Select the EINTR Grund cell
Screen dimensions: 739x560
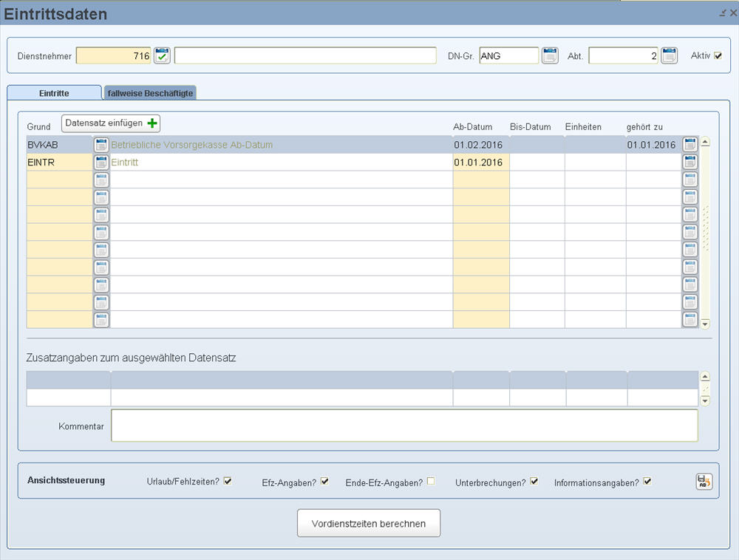tap(60, 163)
